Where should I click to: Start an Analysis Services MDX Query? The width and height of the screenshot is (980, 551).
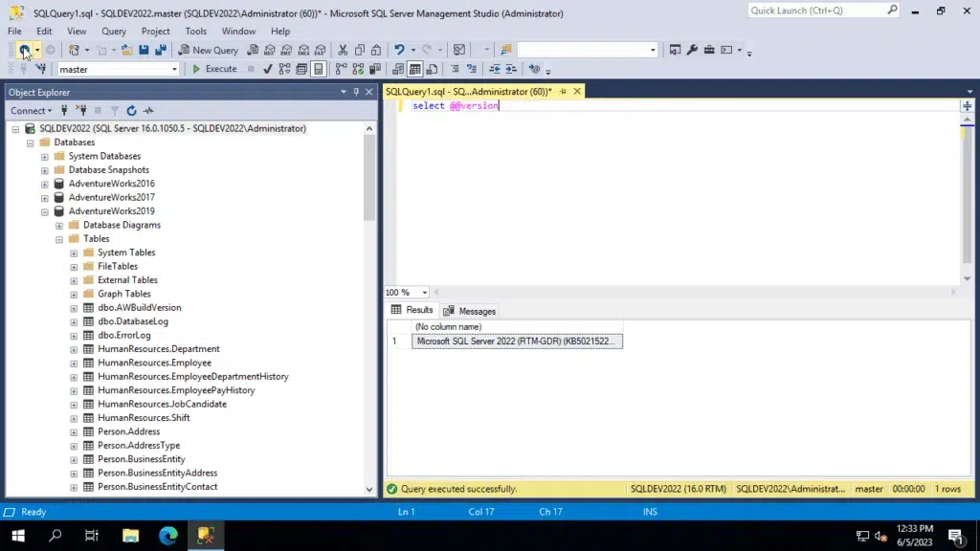coord(269,50)
